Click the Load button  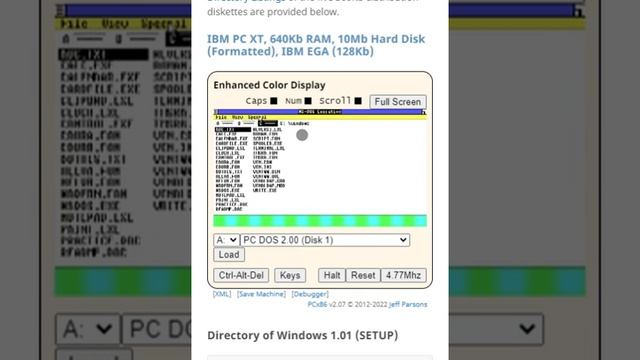point(229,255)
